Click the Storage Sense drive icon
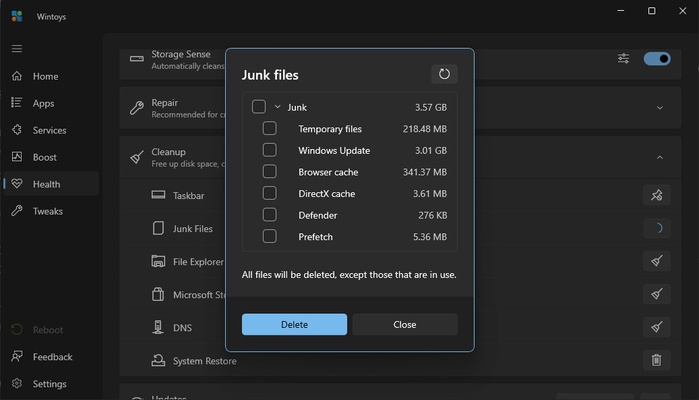Image resolution: width=699 pixels, height=400 pixels. click(137, 59)
